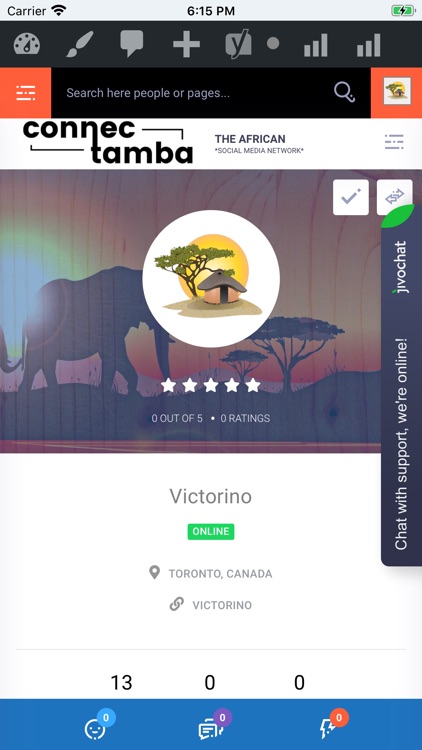
Task: Click the magnifier search icon
Action: point(344,92)
